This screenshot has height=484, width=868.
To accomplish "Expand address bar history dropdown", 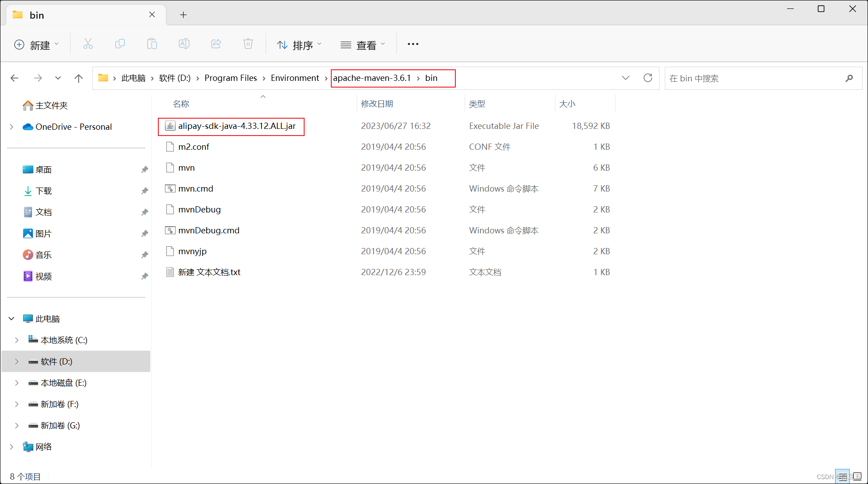I will click(x=626, y=78).
